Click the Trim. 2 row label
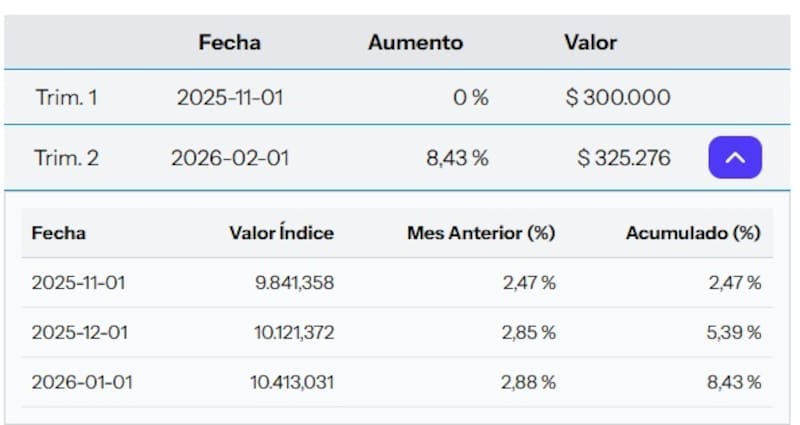800x425 pixels. (67, 158)
